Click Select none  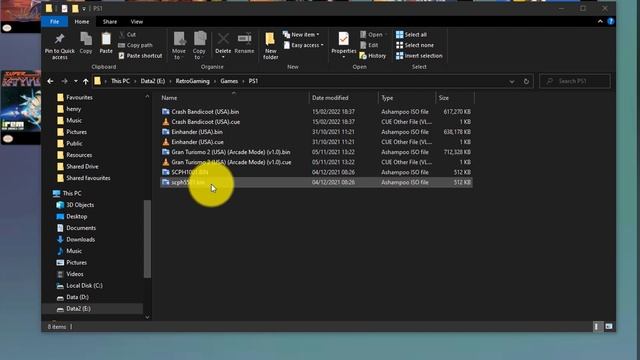(x=415, y=45)
